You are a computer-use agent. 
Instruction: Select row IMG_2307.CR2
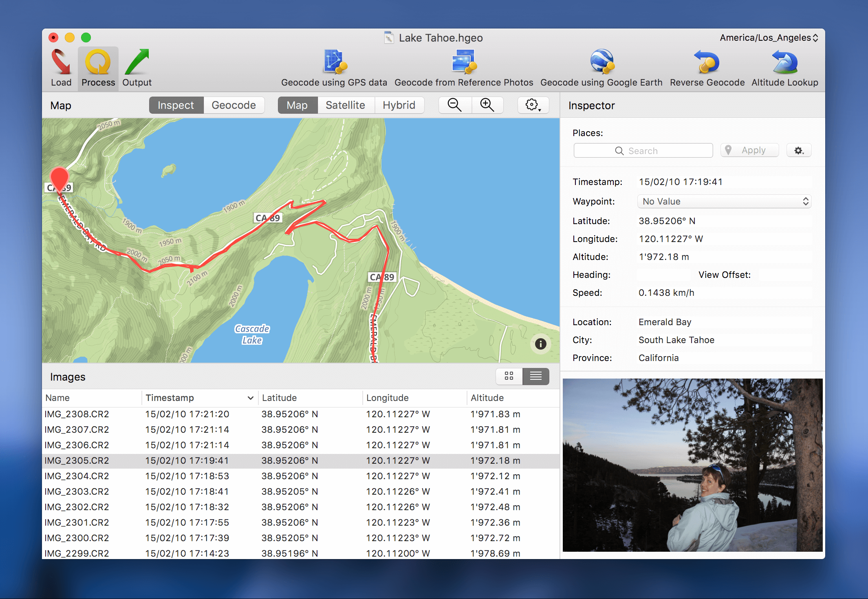tap(301, 430)
